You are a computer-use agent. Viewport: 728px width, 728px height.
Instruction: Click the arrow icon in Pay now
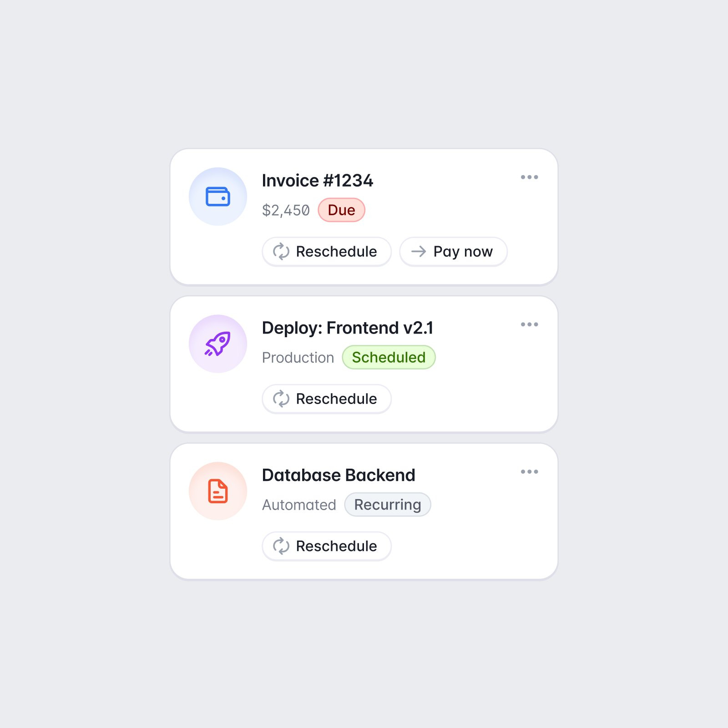coord(419,252)
